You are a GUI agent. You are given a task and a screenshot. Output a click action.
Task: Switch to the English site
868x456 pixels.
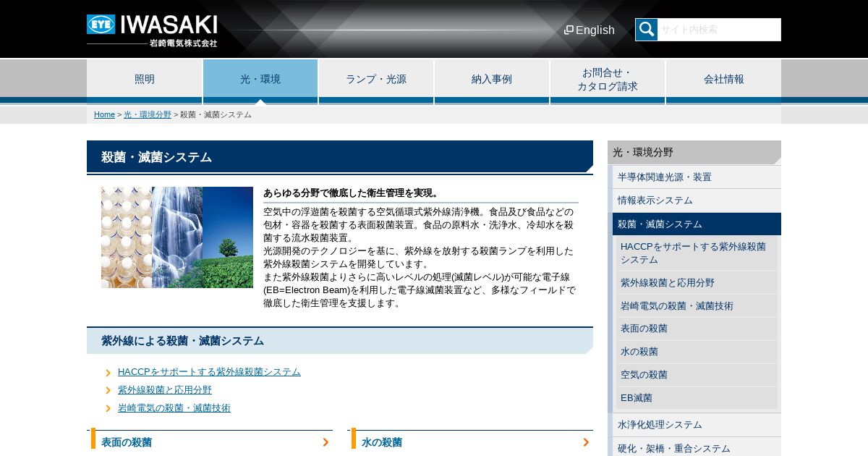pos(595,30)
